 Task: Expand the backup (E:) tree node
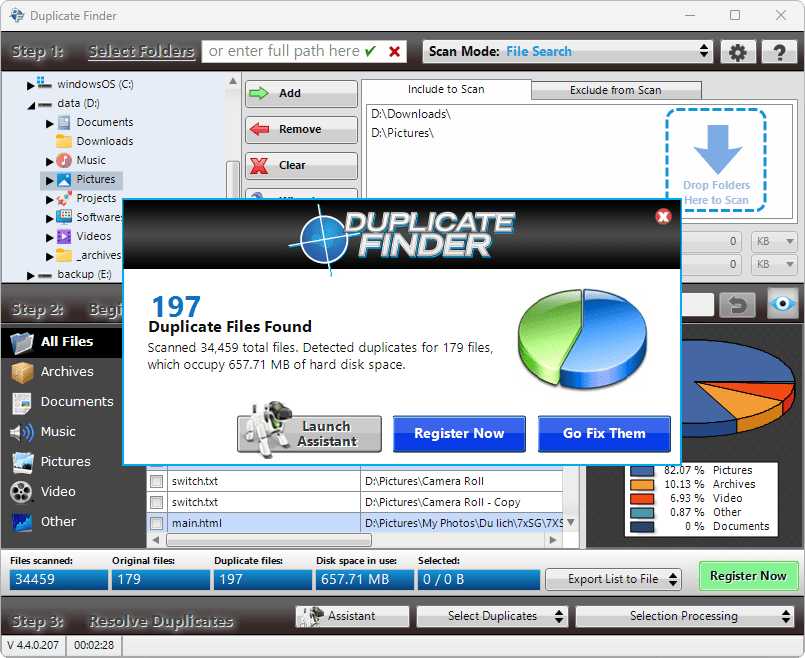coord(30,276)
